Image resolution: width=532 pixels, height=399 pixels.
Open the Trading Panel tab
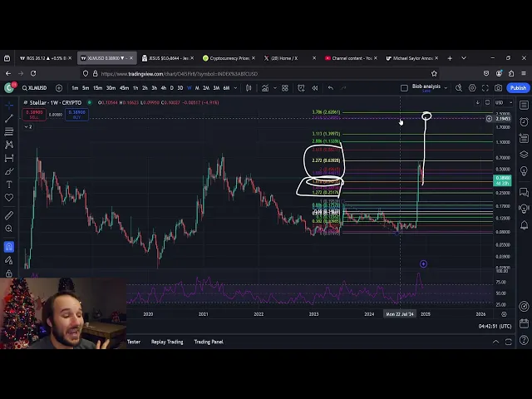(209, 342)
